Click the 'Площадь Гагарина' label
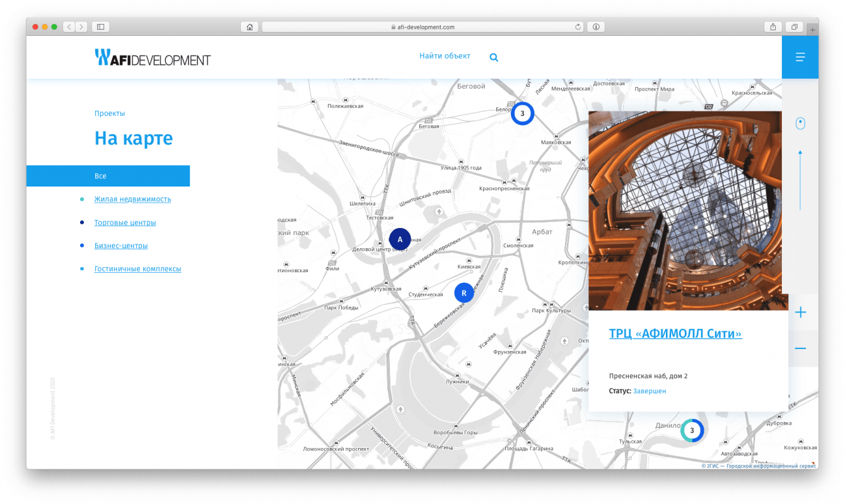 pyautogui.click(x=529, y=449)
